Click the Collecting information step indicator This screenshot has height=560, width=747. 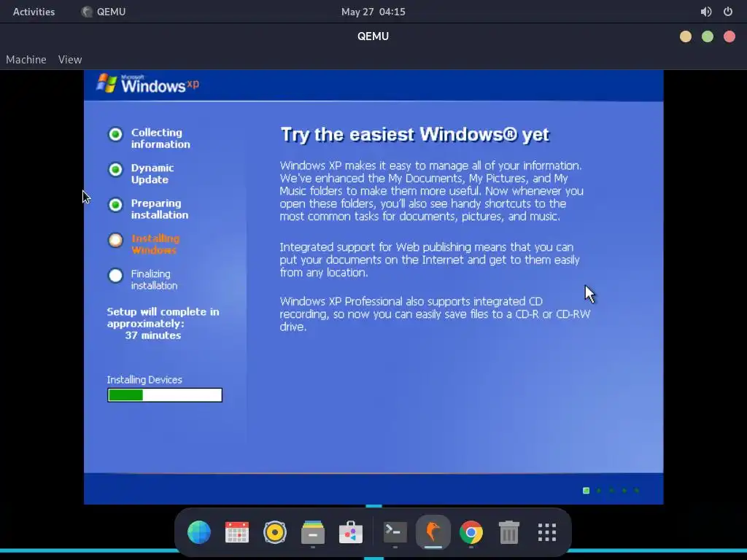click(115, 135)
